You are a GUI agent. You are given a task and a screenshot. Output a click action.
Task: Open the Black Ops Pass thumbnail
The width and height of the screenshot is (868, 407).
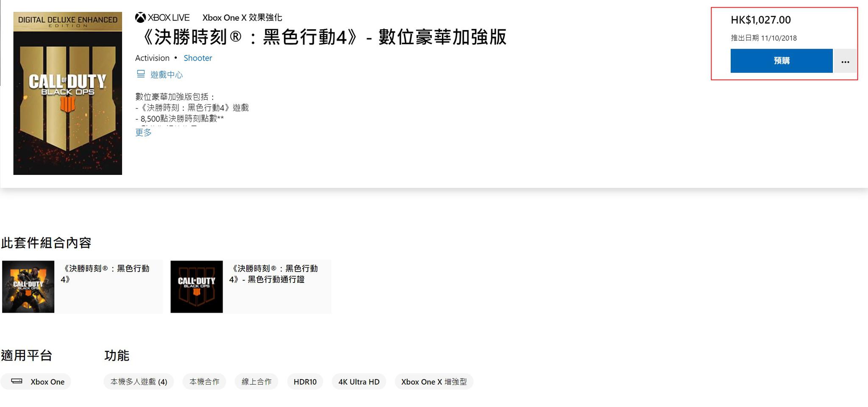pyautogui.click(x=197, y=287)
